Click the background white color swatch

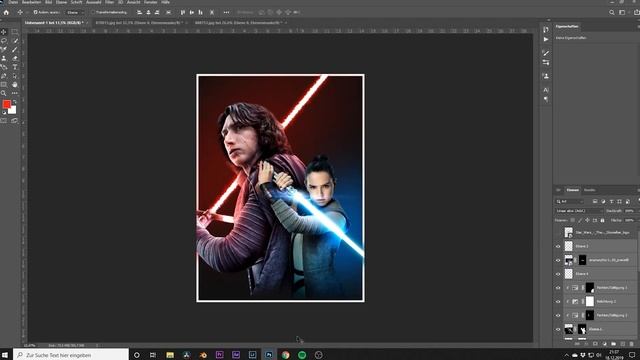coord(13,111)
